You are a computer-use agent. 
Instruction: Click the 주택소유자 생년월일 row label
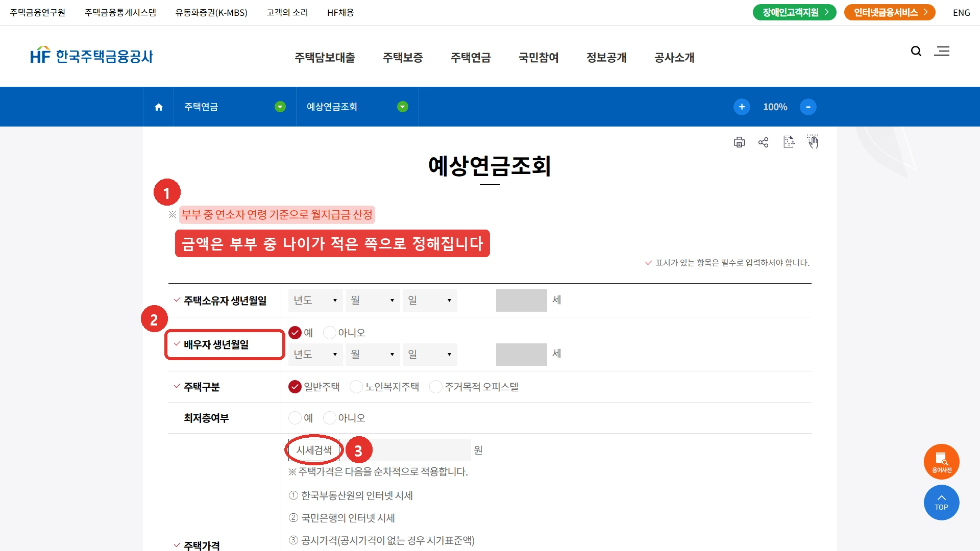pyautogui.click(x=225, y=301)
